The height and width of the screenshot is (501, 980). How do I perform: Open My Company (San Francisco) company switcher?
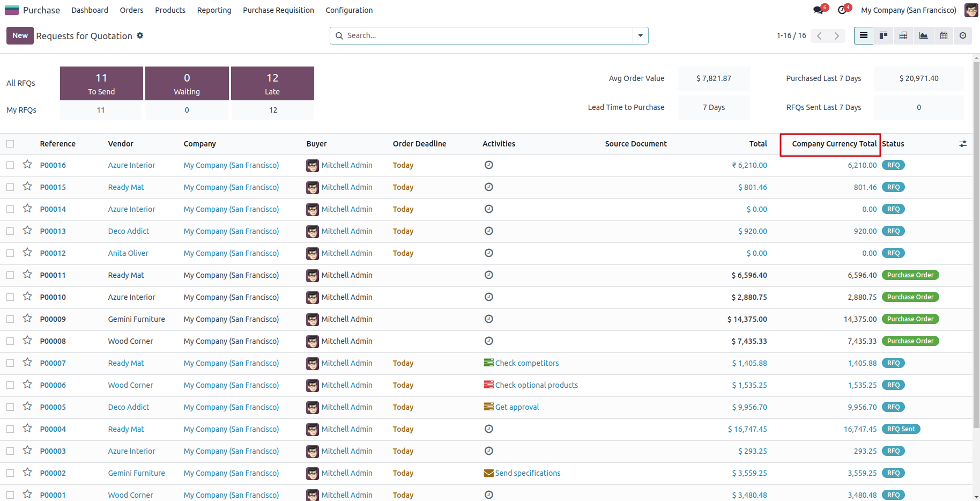coord(908,10)
